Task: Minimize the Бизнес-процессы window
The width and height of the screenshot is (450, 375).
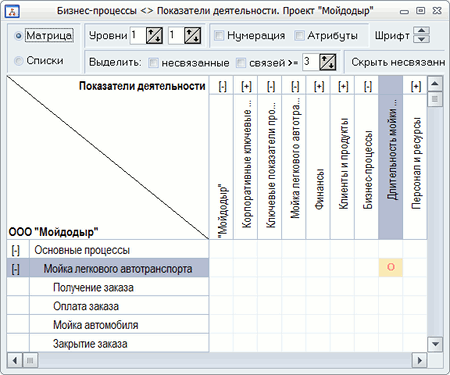Action: (x=404, y=11)
